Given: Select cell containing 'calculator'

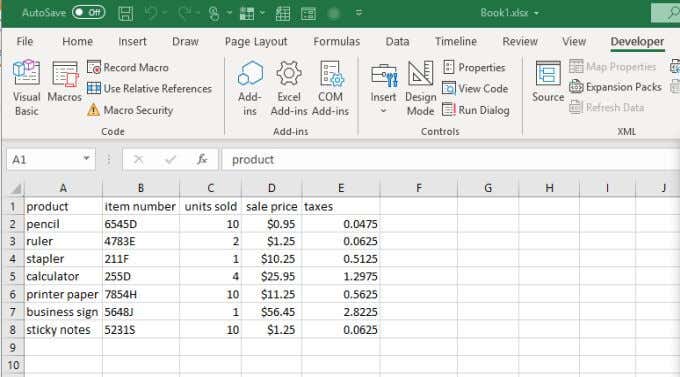Looking at the screenshot, I should [63, 276].
